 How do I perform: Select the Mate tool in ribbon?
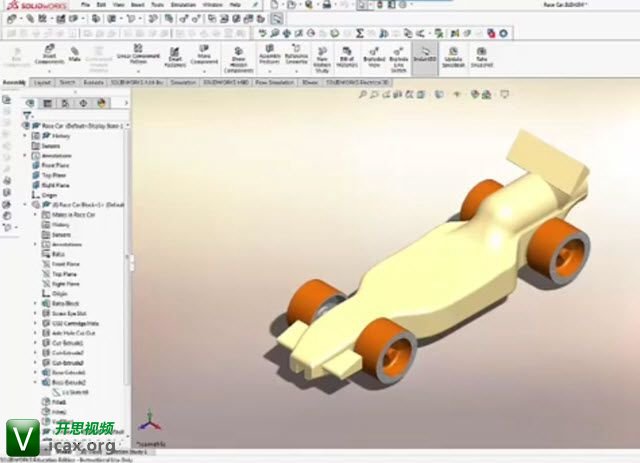coord(74,54)
